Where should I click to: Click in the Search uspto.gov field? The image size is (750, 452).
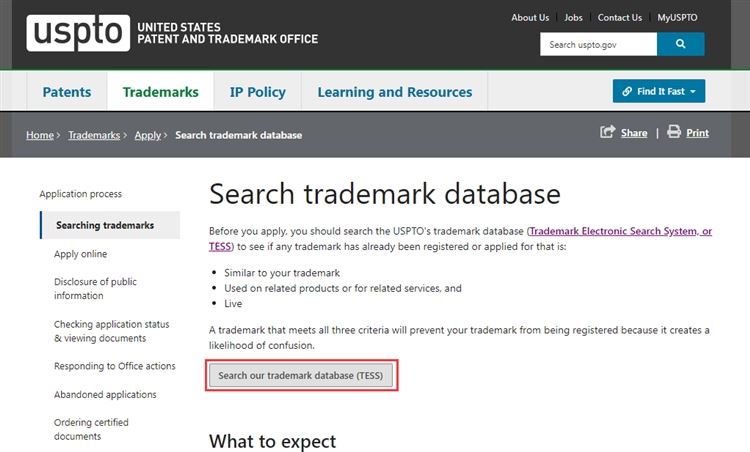(598, 44)
